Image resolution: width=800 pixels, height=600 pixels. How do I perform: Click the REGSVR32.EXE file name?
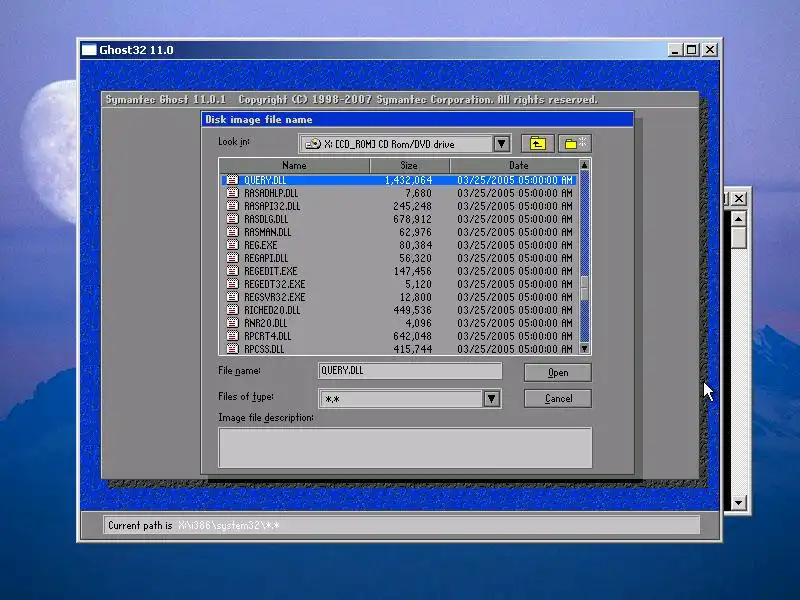(274, 297)
